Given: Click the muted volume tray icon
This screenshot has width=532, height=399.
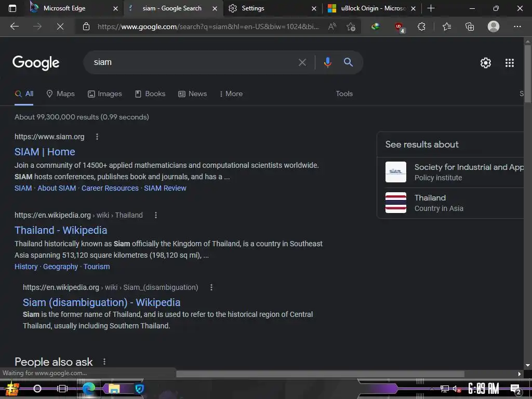Looking at the screenshot, I should coord(457,389).
